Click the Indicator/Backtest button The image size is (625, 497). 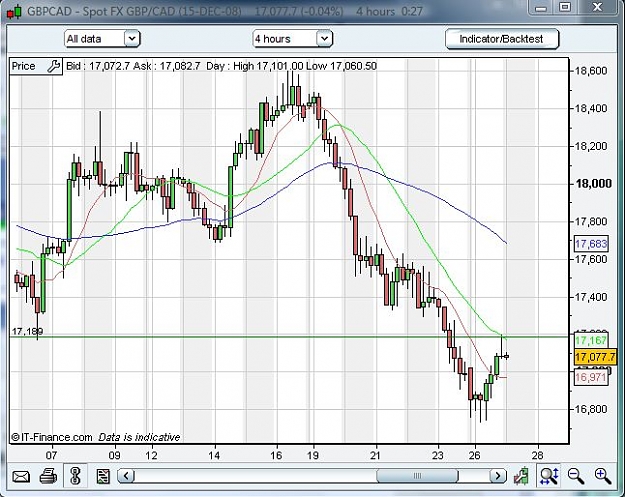(501, 39)
